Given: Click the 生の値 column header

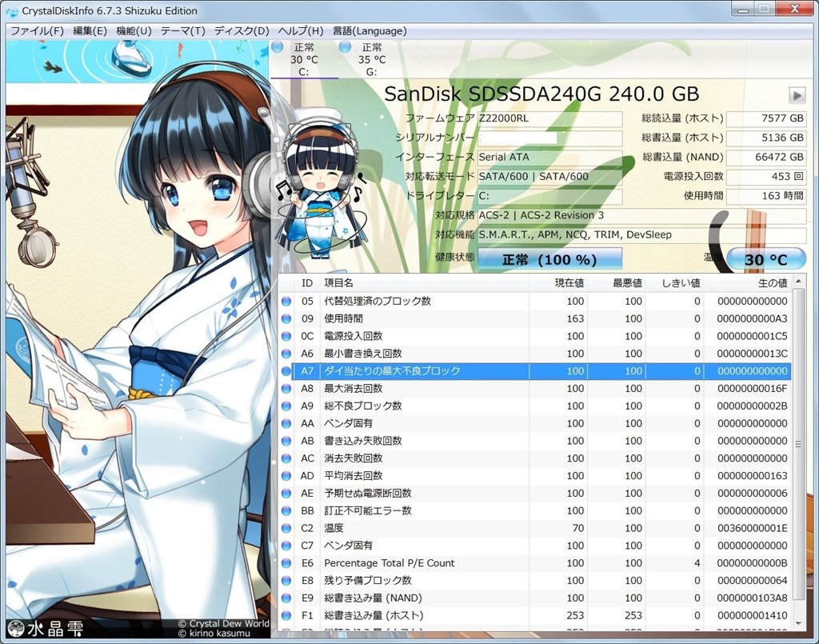Looking at the screenshot, I should 747,283.
